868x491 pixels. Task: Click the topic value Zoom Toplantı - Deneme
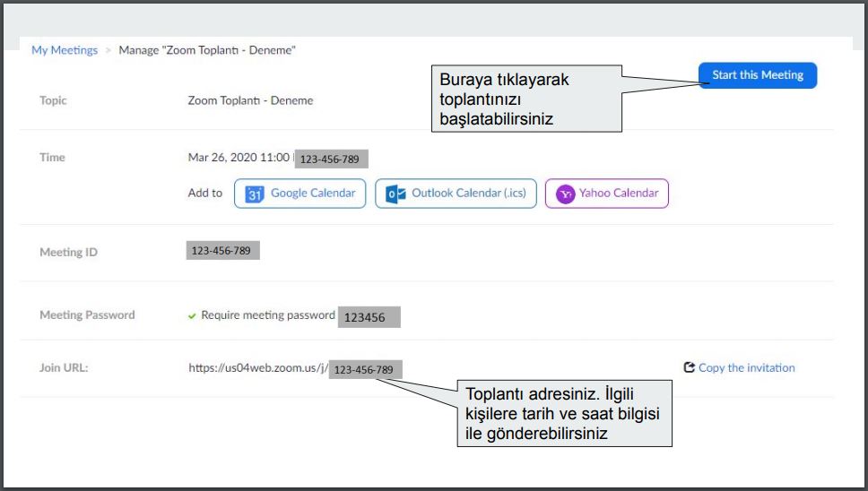(250, 100)
